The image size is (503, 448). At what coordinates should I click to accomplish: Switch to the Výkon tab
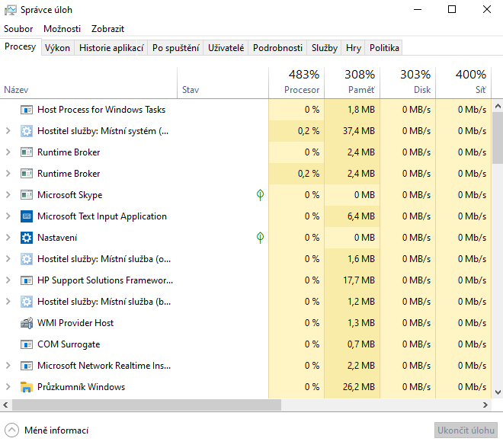[57, 48]
